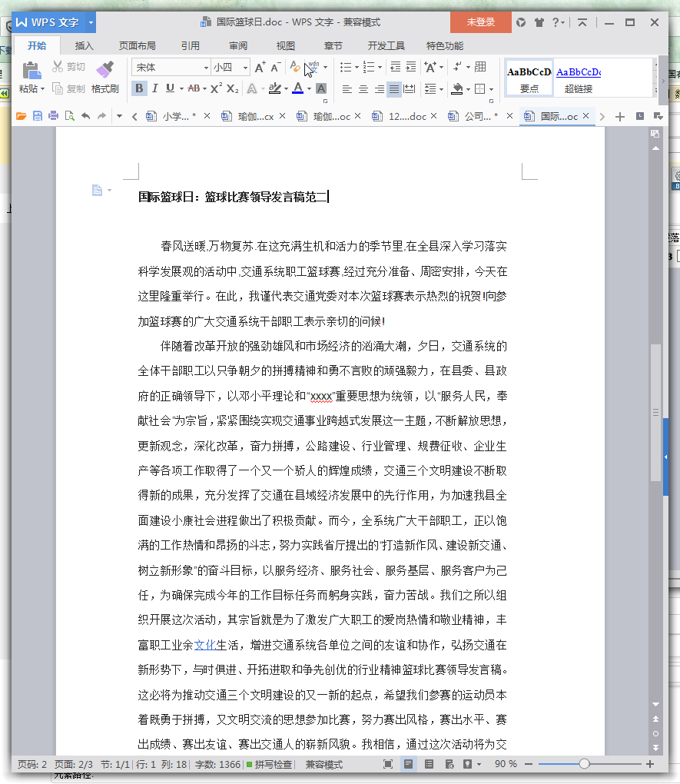Toggle character shading A button

tap(321, 88)
